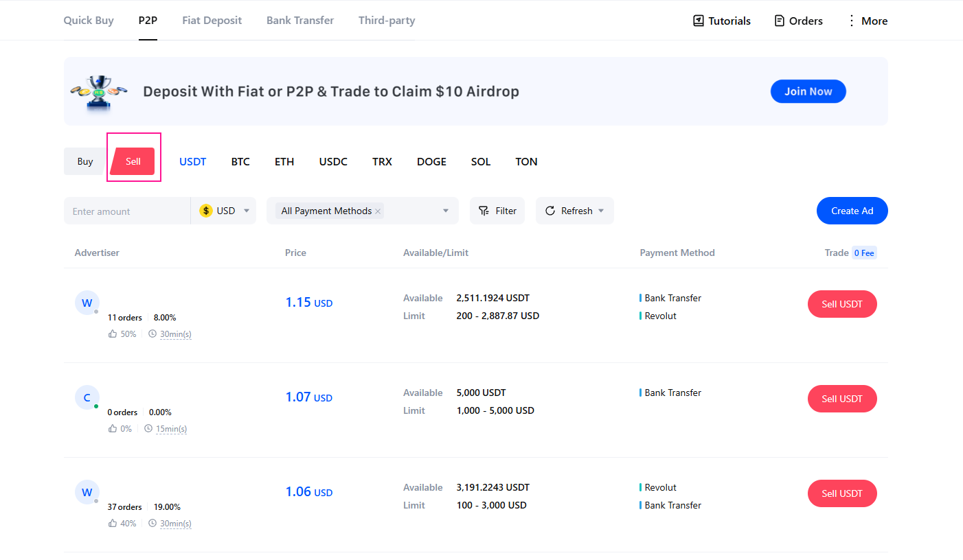
Task: Click the USD coin currency icon
Action: point(206,211)
